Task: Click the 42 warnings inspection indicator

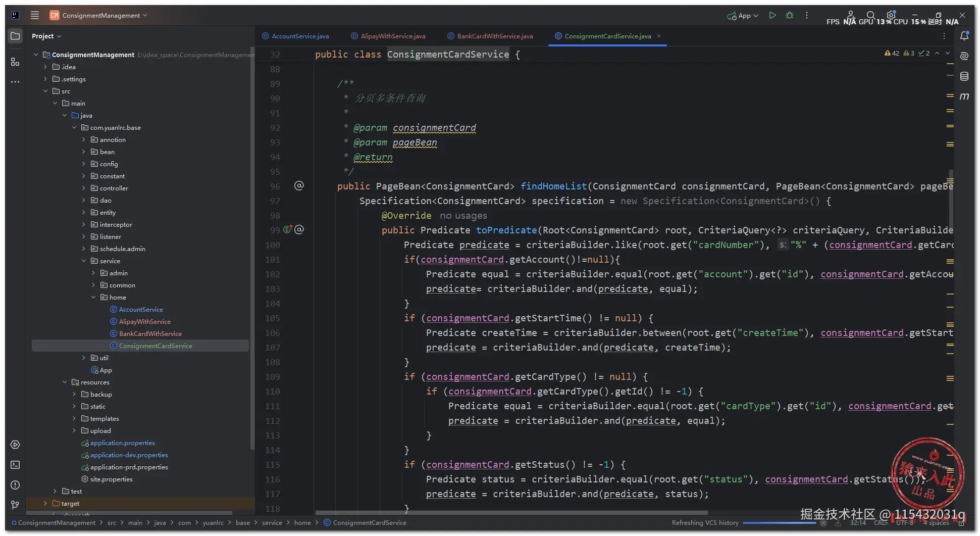Action: point(892,53)
